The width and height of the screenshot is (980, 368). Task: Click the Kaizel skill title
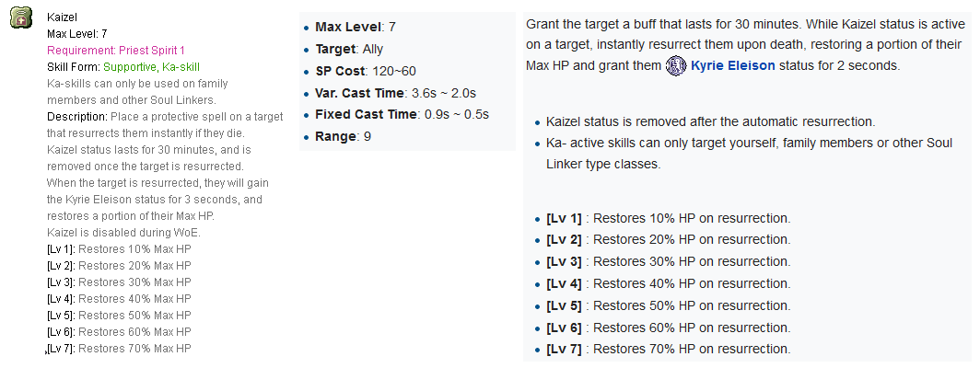62,17
